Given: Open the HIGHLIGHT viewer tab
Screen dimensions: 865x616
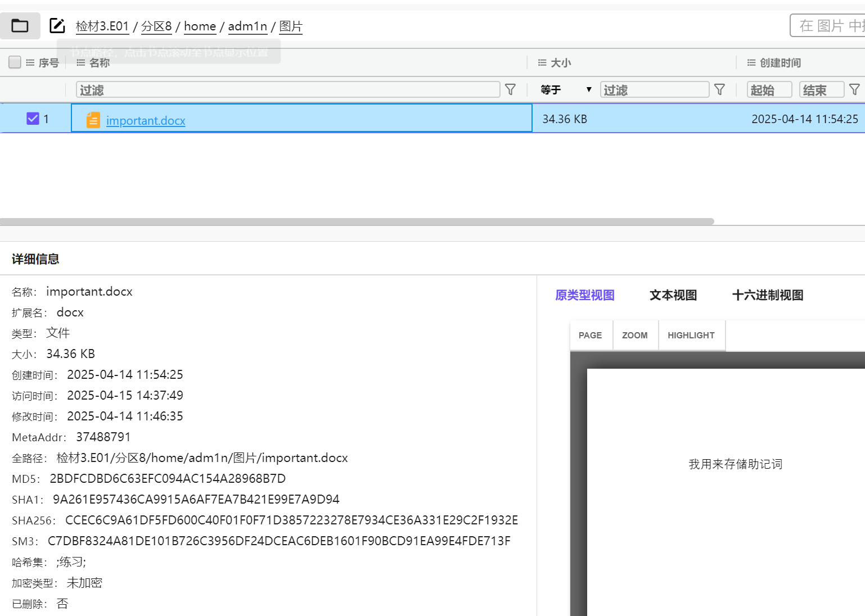Looking at the screenshot, I should coord(691,335).
